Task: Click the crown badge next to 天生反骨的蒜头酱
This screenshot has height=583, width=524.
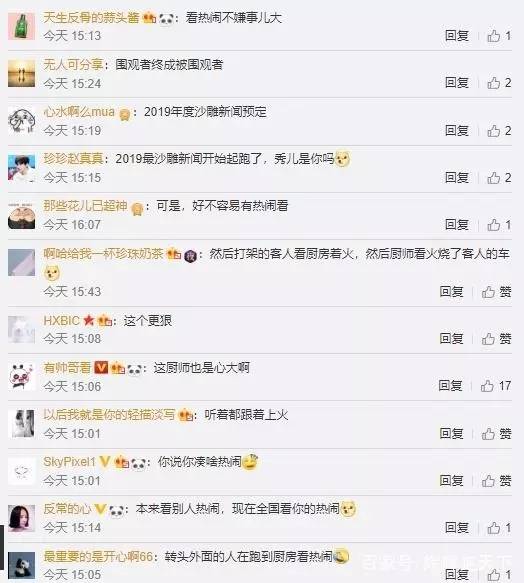Action: pos(150,17)
